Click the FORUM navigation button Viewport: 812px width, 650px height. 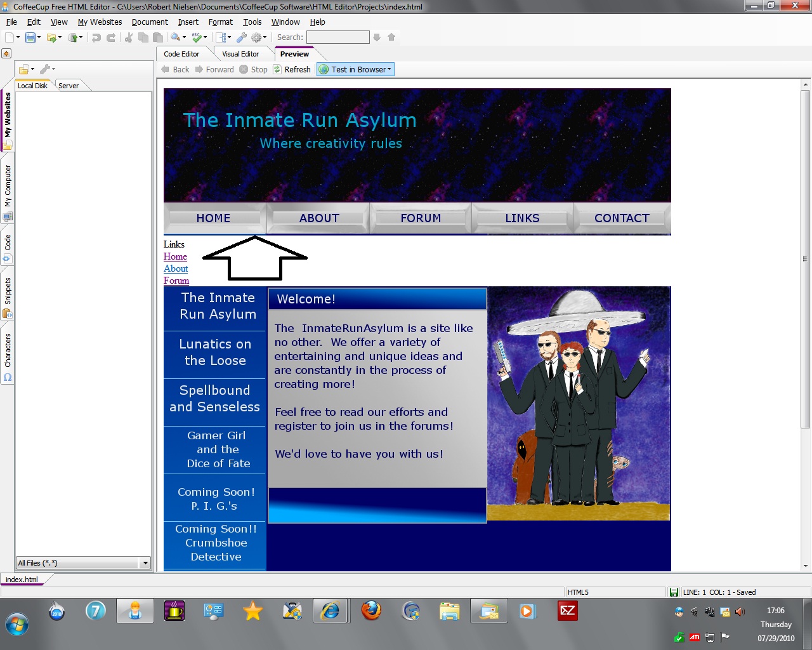coord(421,218)
